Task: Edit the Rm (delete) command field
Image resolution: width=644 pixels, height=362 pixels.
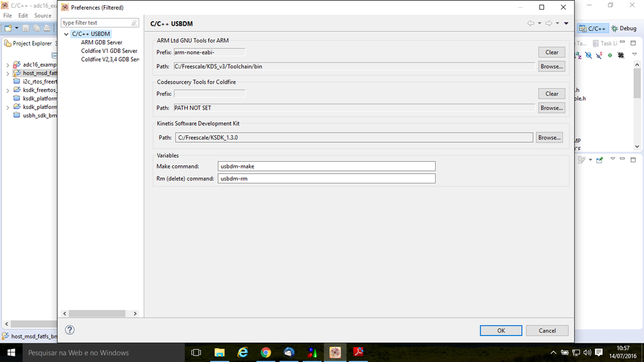Action: [327, 178]
